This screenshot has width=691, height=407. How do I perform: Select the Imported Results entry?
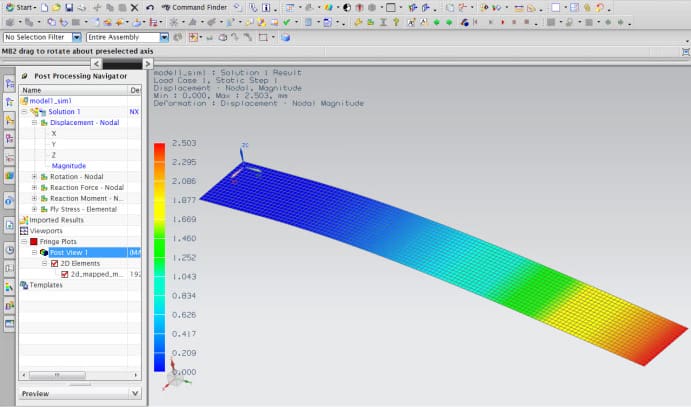coord(56,219)
